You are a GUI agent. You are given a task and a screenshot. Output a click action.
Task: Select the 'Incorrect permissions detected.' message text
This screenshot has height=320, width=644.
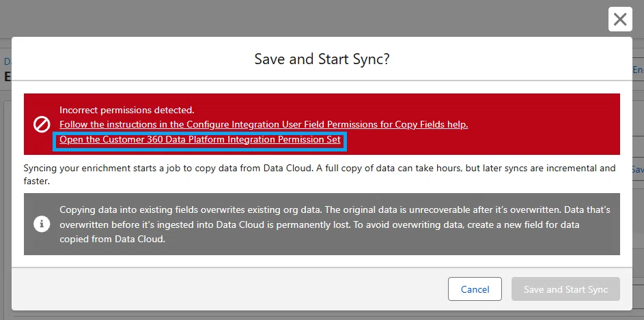coord(127,110)
